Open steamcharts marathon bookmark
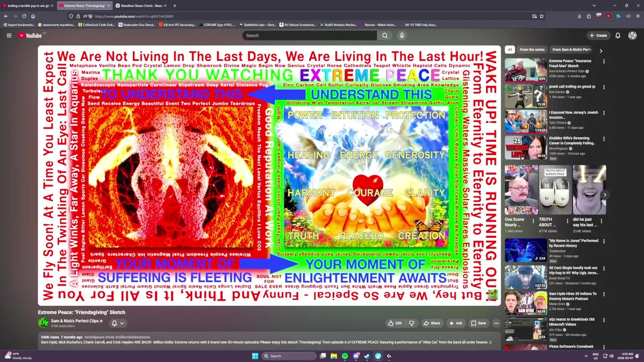 [56, 25]
